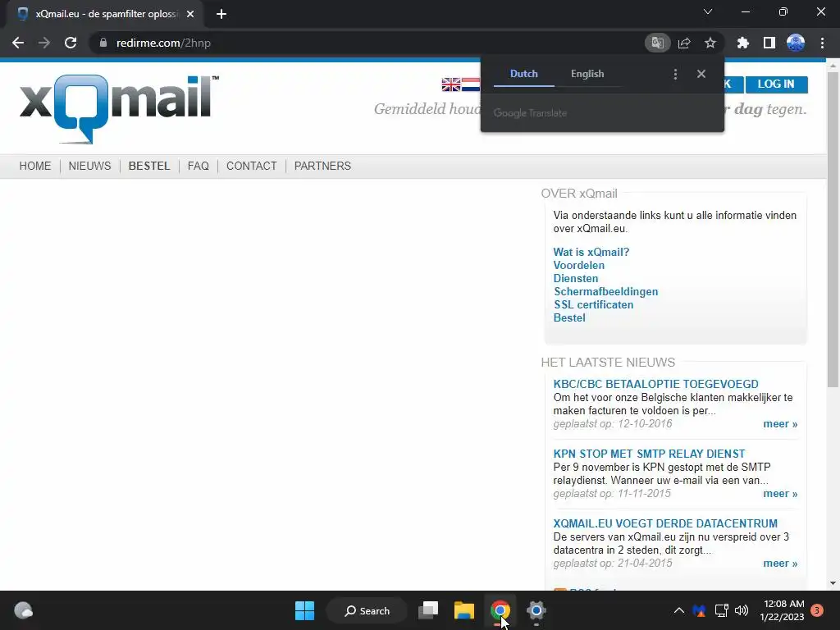This screenshot has width=840, height=630.
Task: Open translate options three-dot menu
Action: (675, 74)
